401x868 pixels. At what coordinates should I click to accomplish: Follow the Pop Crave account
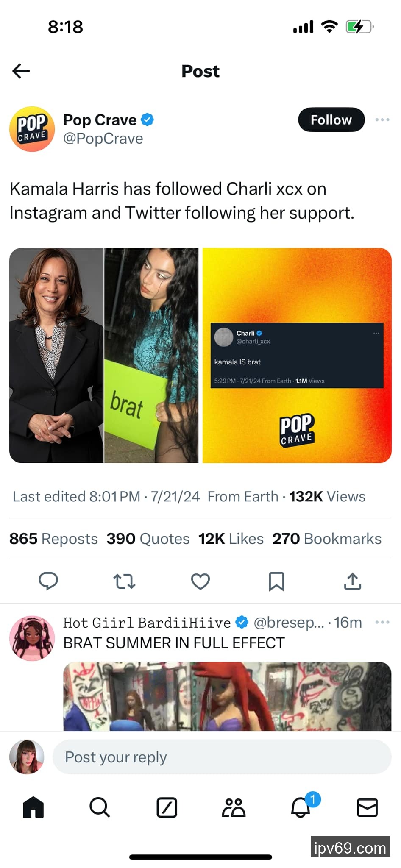click(x=331, y=120)
